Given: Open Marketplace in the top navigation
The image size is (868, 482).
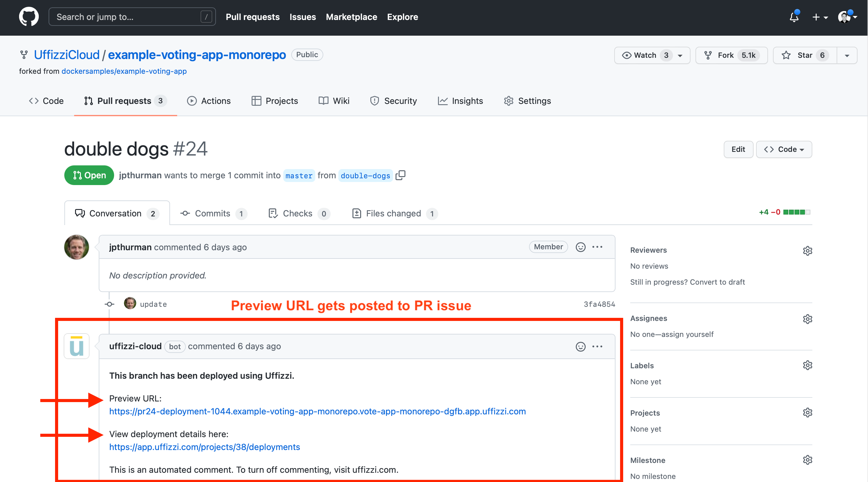Looking at the screenshot, I should tap(352, 17).
